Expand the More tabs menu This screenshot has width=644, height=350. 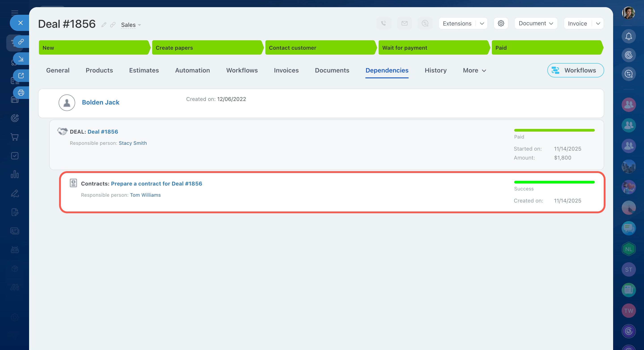pos(474,70)
